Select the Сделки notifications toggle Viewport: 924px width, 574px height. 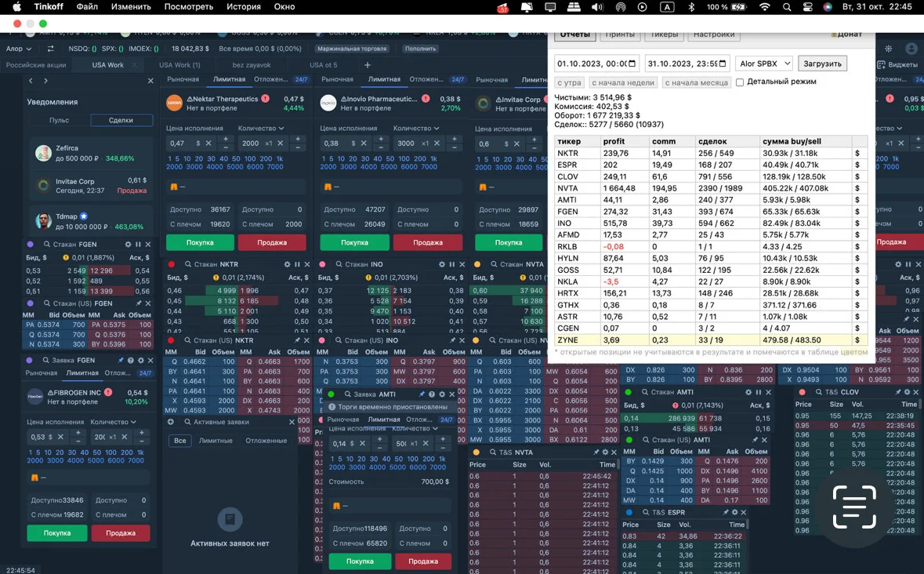[121, 120]
